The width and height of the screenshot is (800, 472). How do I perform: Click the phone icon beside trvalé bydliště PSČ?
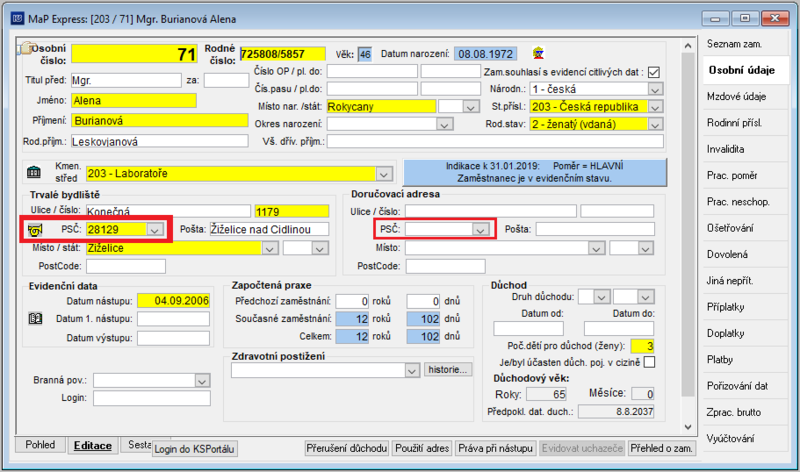click(x=35, y=230)
